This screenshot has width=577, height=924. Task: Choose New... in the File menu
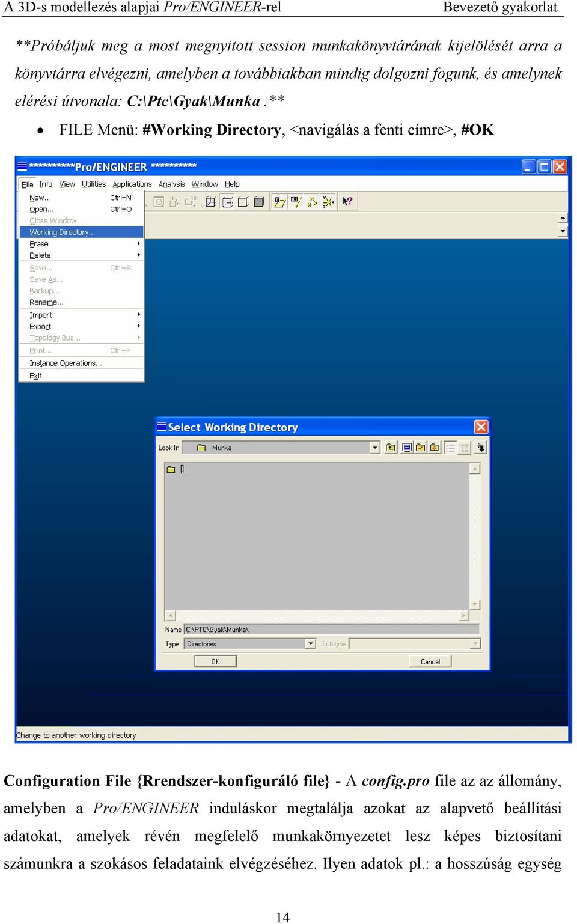tap(81, 198)
